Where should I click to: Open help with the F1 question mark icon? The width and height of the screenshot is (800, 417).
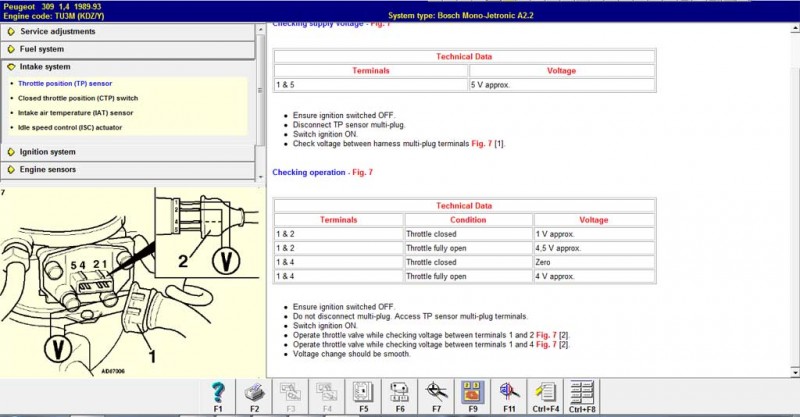[218, 393]
